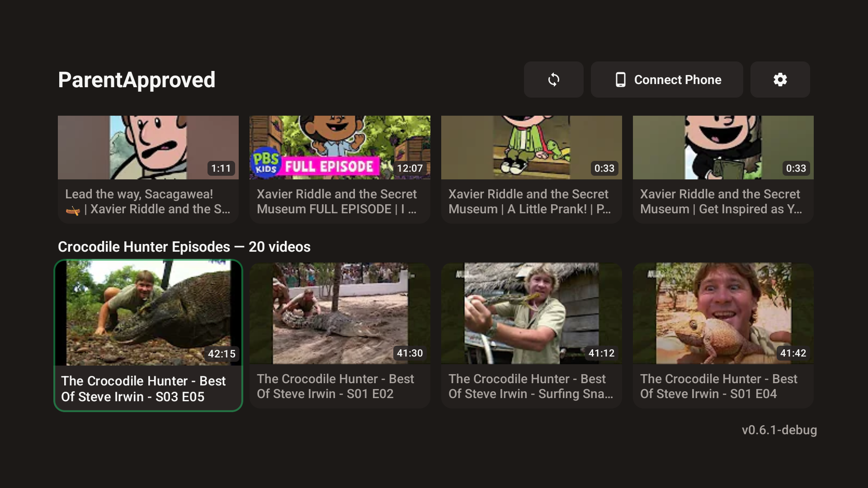Select the ParentApproved app title
The height and width of the screenshot is (488, 868).
tap(137, 80)
